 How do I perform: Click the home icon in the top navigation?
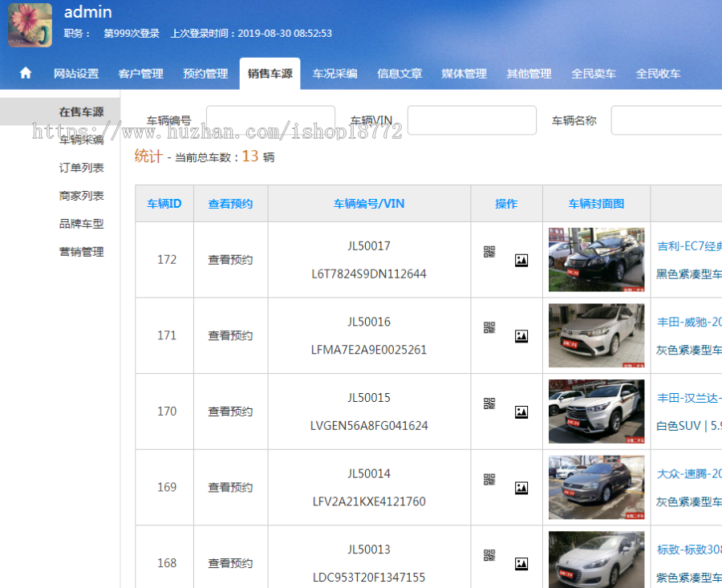pos(25,72)
